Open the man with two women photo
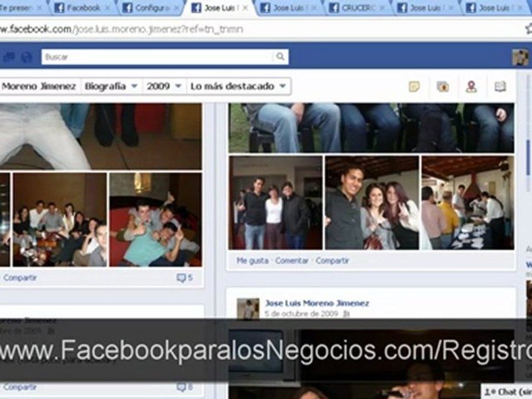532x399 pixels. pos(372,203)
